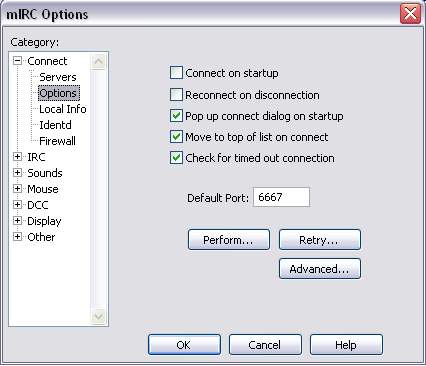Viewport: 426px width, 366px height.
Task: Disable Move to top of list on connect
Action: pos(176,137)
